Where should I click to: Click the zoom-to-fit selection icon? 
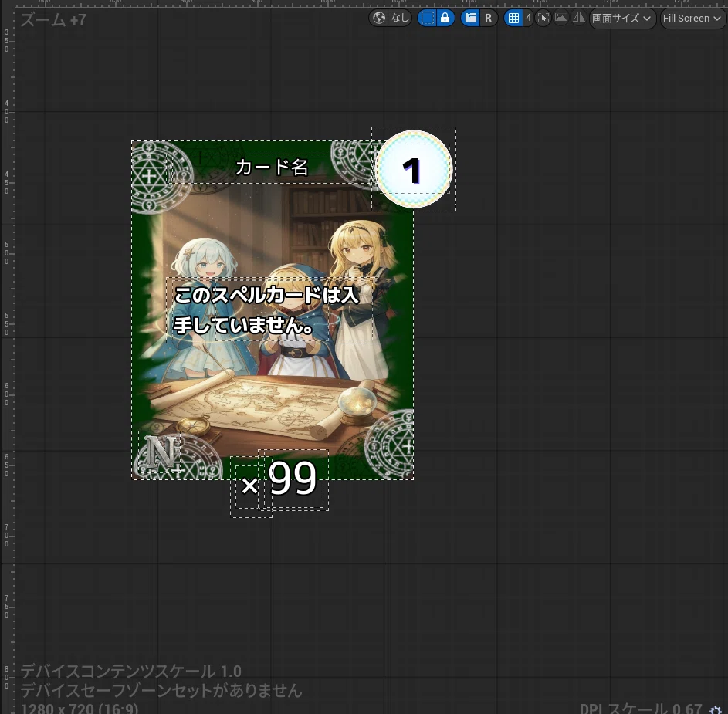tap(543, 18)
